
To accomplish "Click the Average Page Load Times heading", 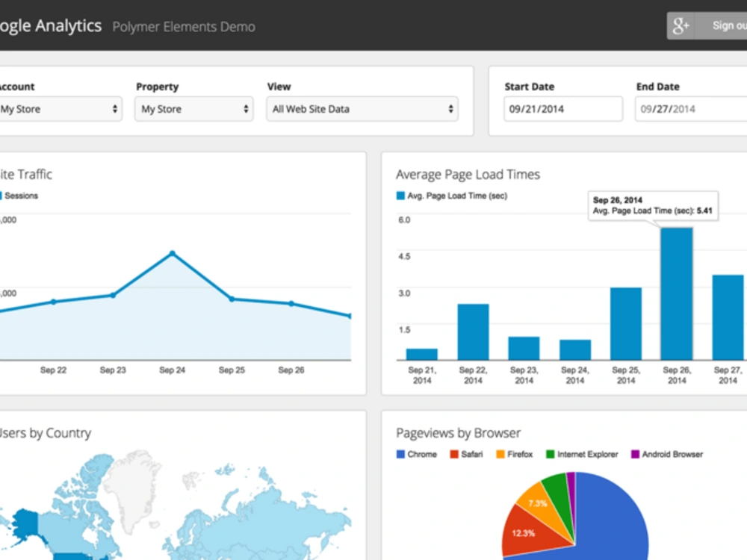I will coord(468,175).
